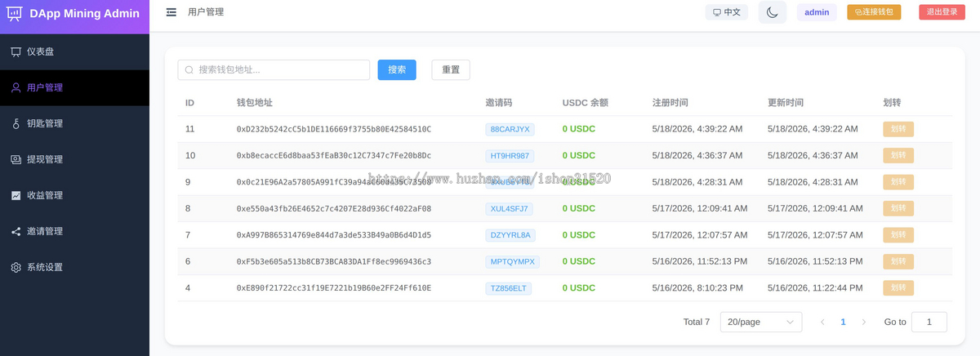
Task: Click the 重置 reset button
Action: coord(451,69)
